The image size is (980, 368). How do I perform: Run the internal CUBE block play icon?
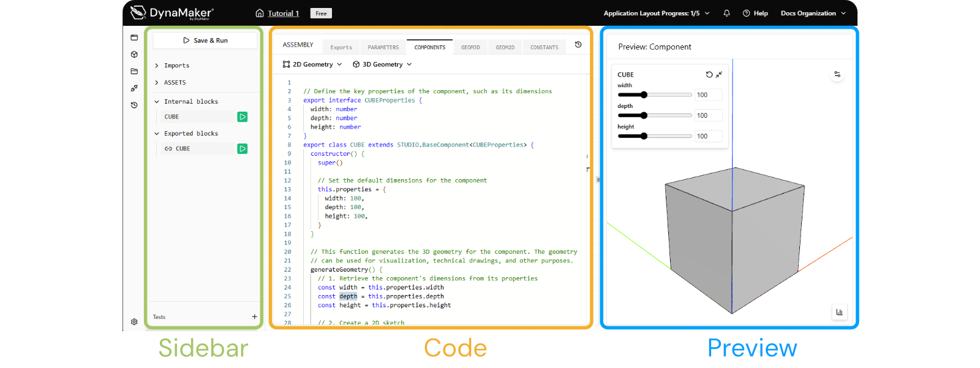click(x=243, y=117)
